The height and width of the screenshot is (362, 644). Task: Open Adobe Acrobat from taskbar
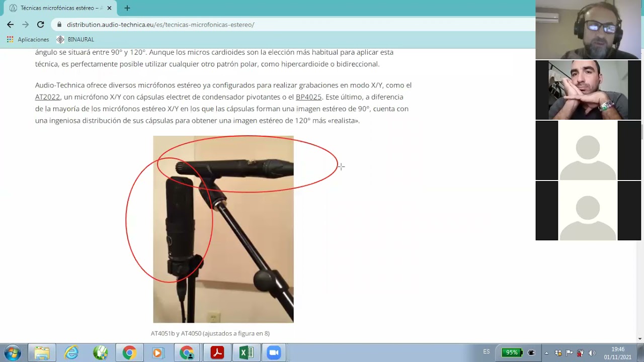[x=217, y=353]
